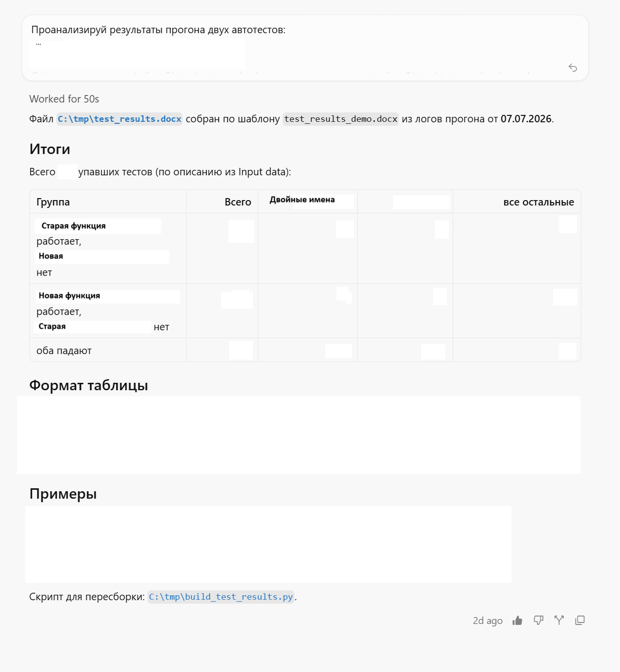Click the 'Двойные имена' column header
The height and width of the screenshot is (672, 620).
(x=302, y=200)
